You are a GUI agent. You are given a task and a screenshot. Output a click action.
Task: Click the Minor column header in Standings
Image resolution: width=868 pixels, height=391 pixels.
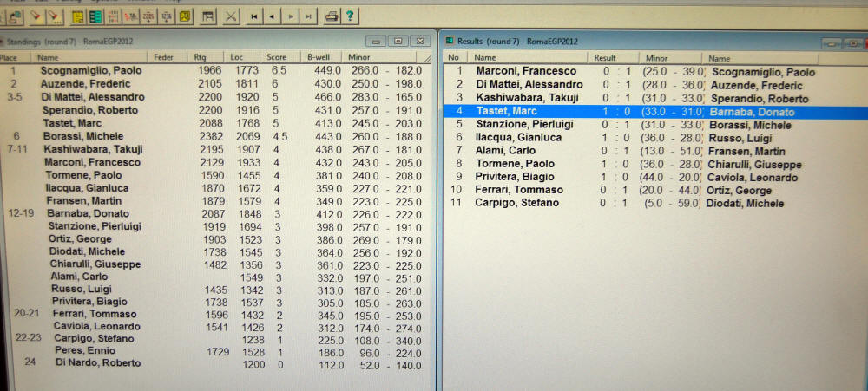point(379,57)
